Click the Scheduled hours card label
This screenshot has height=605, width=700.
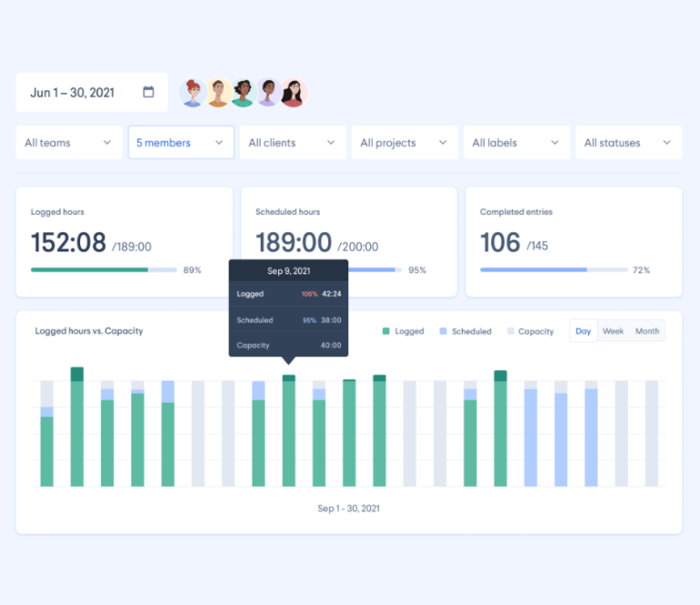[x=287, y=212]
